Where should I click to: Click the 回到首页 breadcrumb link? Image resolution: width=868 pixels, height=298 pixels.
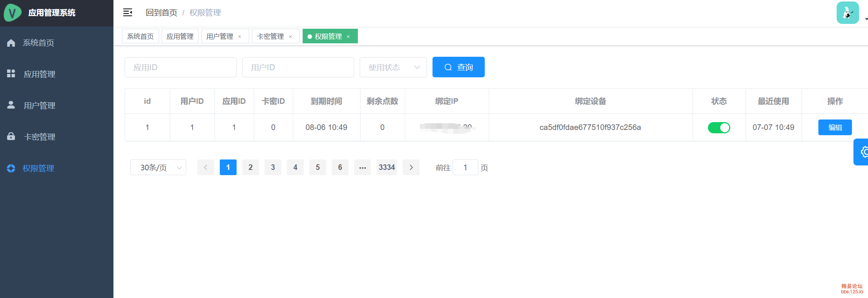(x=161, y=13)
